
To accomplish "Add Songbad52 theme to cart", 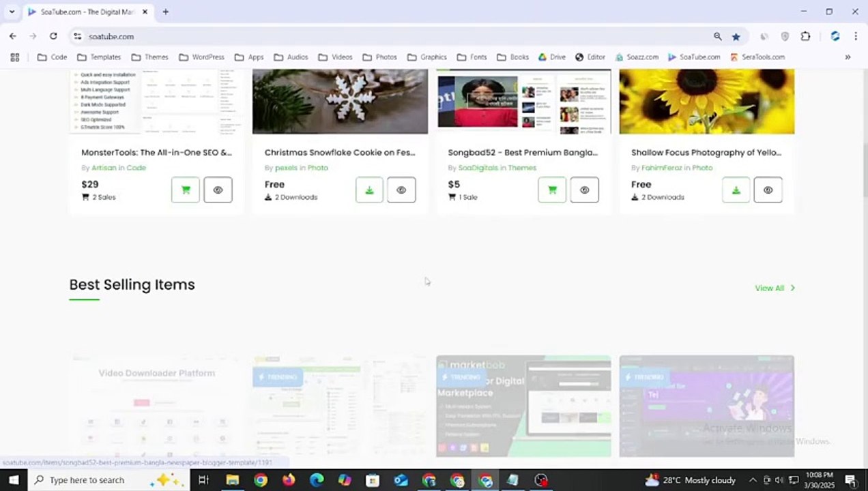I will [x=552, y=190].
